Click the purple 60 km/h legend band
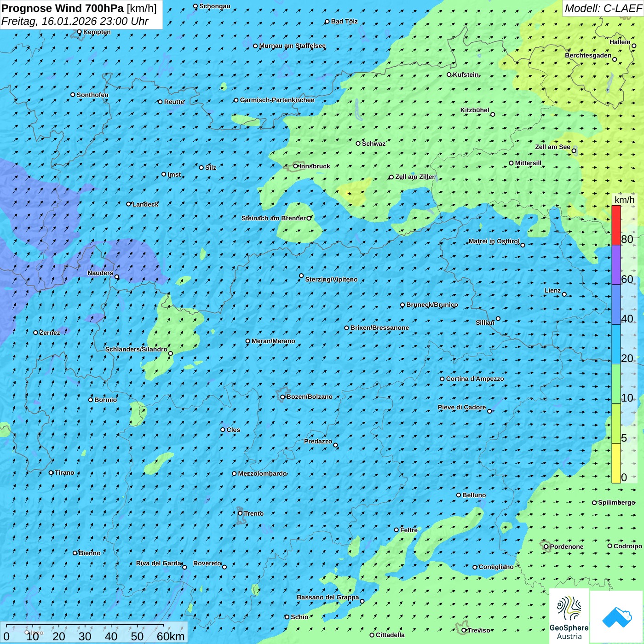Image resolution: width=644 pixels, height=644 pixels. pyautogui.click(x=616, y=265)
